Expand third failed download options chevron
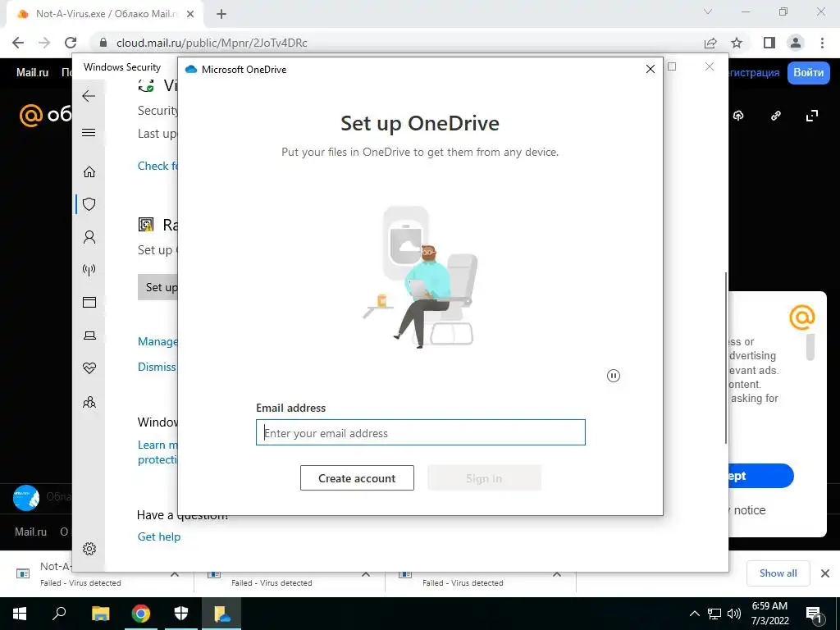 point(557,573)
